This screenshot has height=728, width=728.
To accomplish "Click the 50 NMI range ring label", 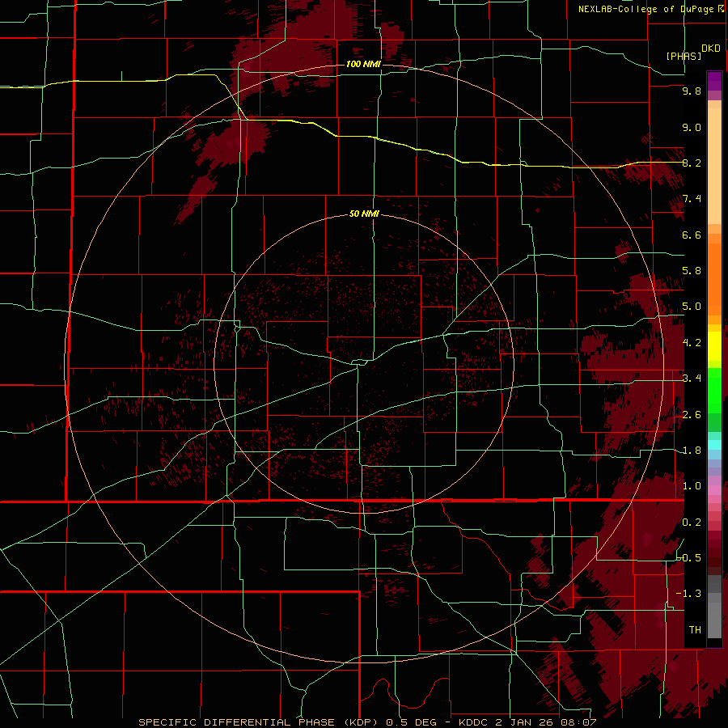I will 364,214.
